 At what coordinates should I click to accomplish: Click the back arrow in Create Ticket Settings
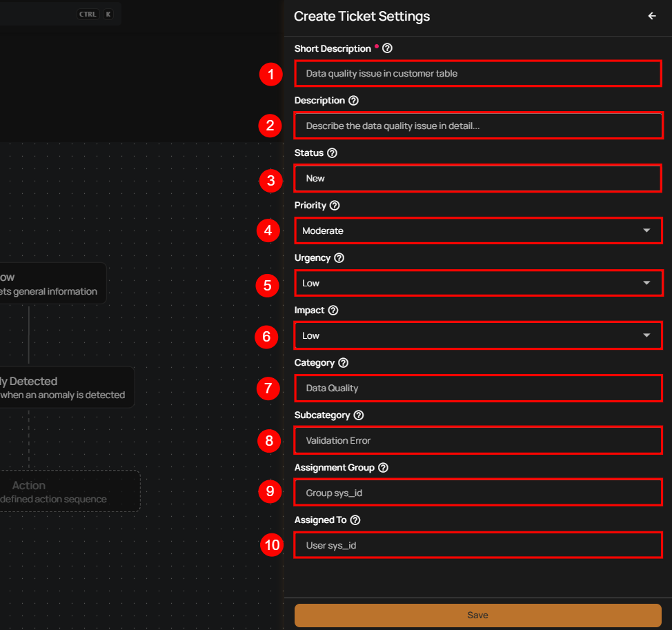[x=652, y=16]
